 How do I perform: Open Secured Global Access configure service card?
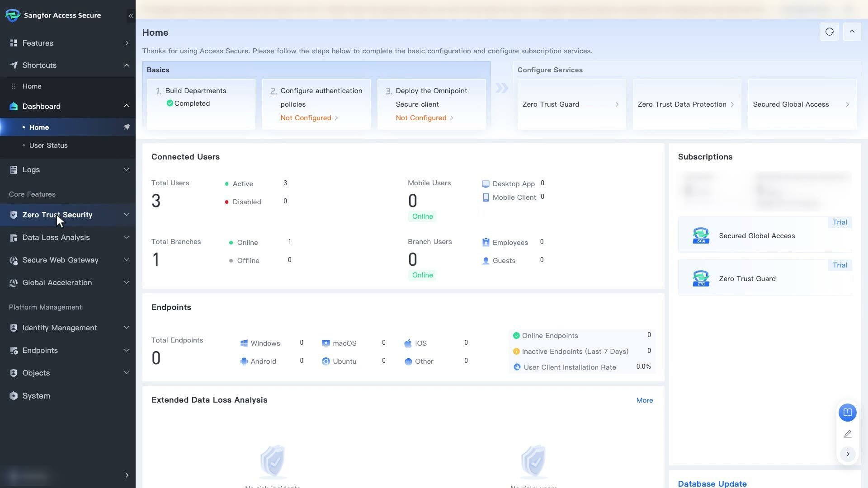(x=802, y=104)
